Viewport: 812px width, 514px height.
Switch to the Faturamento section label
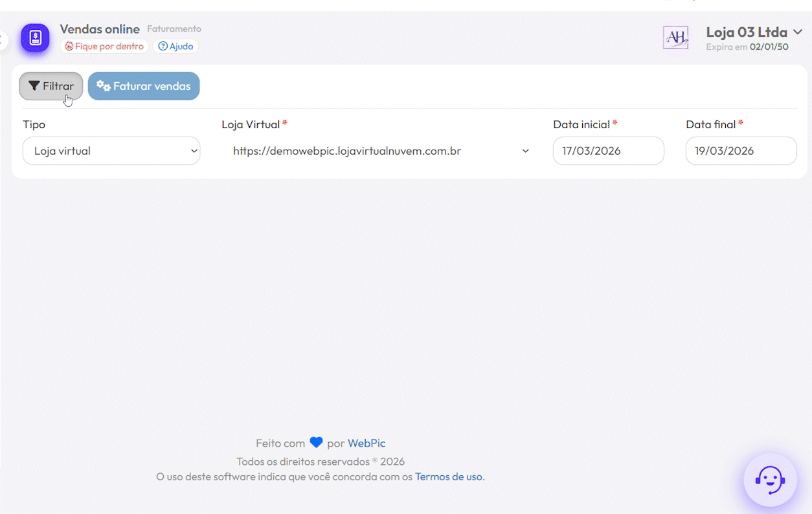coord(174,28)
